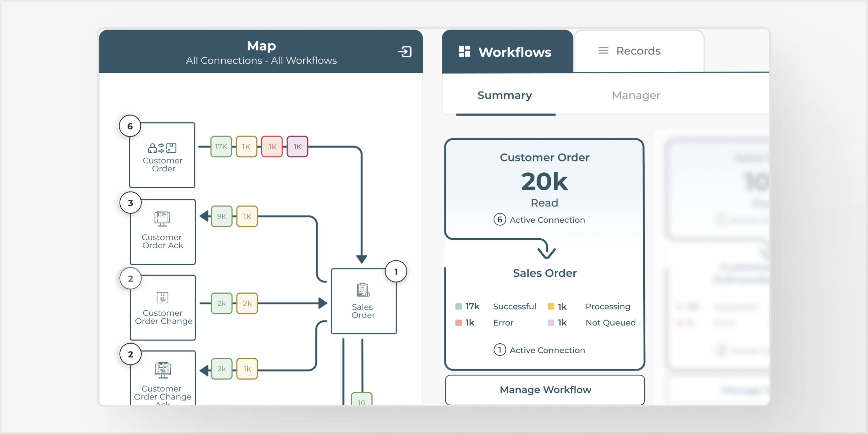Select the Summary sub-tab
The height and width of the screenshot is (434, 868).
tap(505, 95)
